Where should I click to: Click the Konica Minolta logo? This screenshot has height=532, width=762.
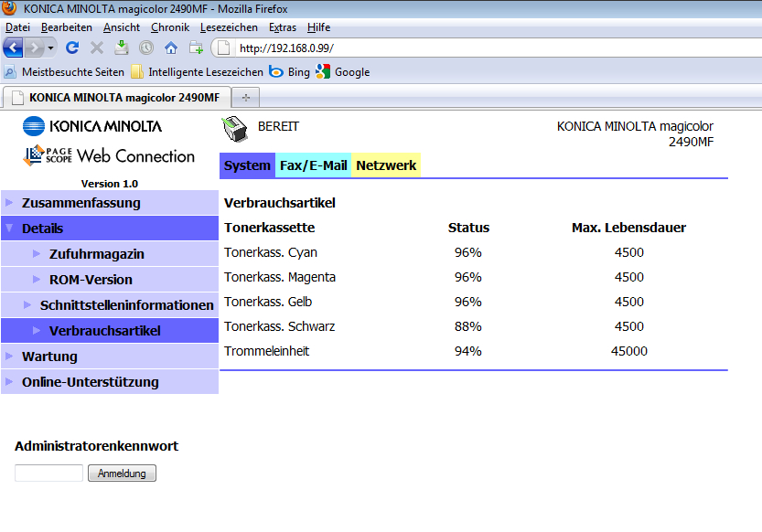coord(92,126)
